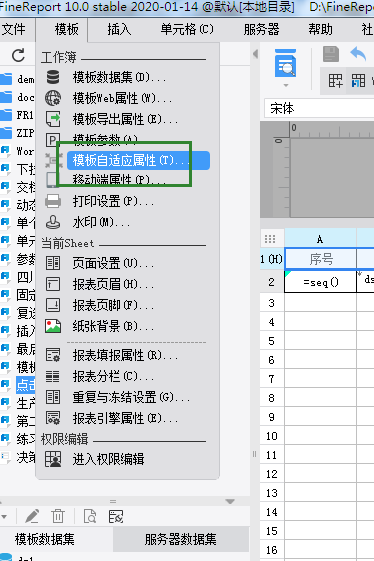The height and width of the screenshot is (561, 374).
Task: Select row 10 header
Action: [272, 436]
